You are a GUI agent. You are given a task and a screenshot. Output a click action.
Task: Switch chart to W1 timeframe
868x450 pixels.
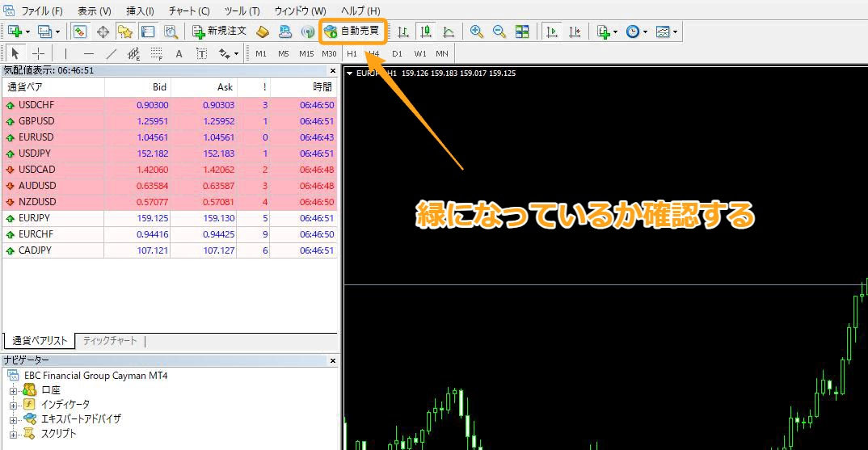click(x=420, y=53)
